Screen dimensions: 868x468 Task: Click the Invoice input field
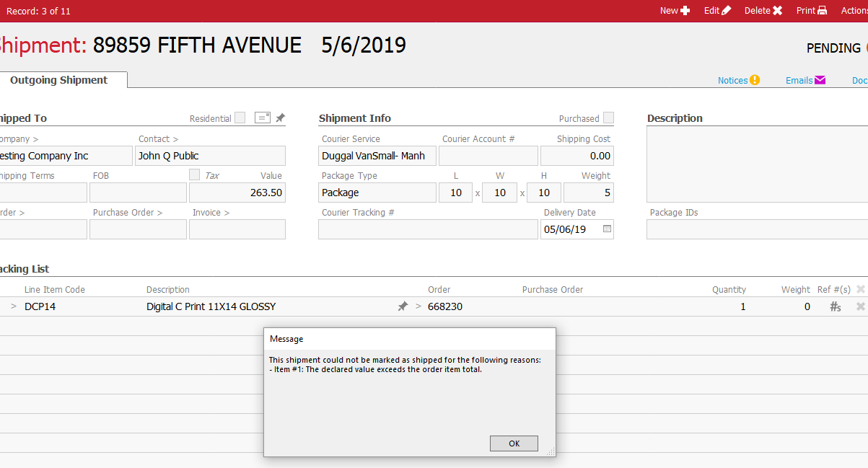[237, 229]
